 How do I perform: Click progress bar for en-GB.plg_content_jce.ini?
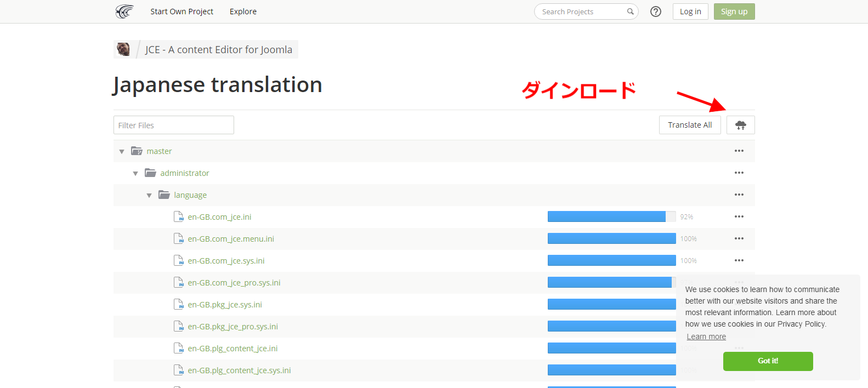pos(612,348)
